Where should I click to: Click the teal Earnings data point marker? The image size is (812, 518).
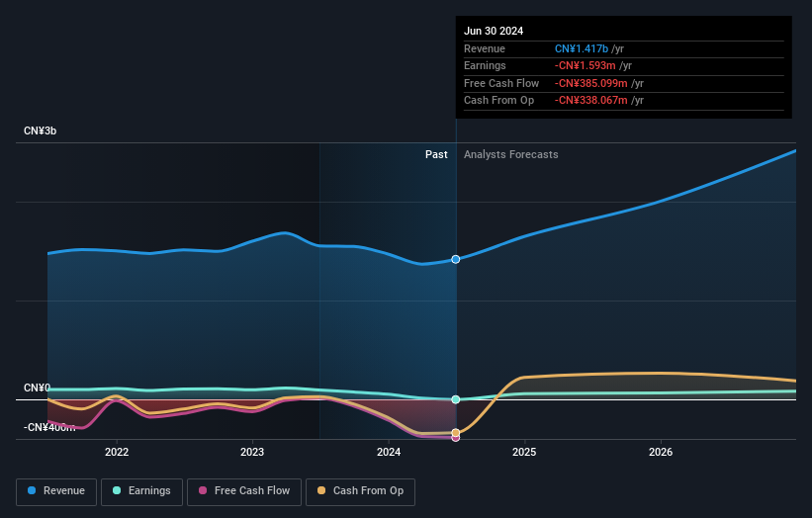(x=456, y=399)
